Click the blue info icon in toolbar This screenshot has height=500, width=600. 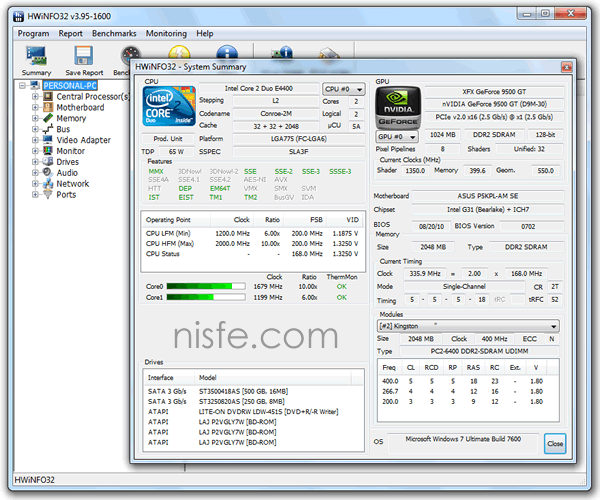point(227,52)
